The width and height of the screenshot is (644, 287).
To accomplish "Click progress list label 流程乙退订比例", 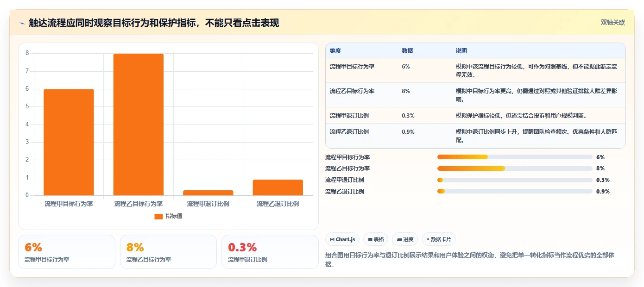I will click(345, 192).
